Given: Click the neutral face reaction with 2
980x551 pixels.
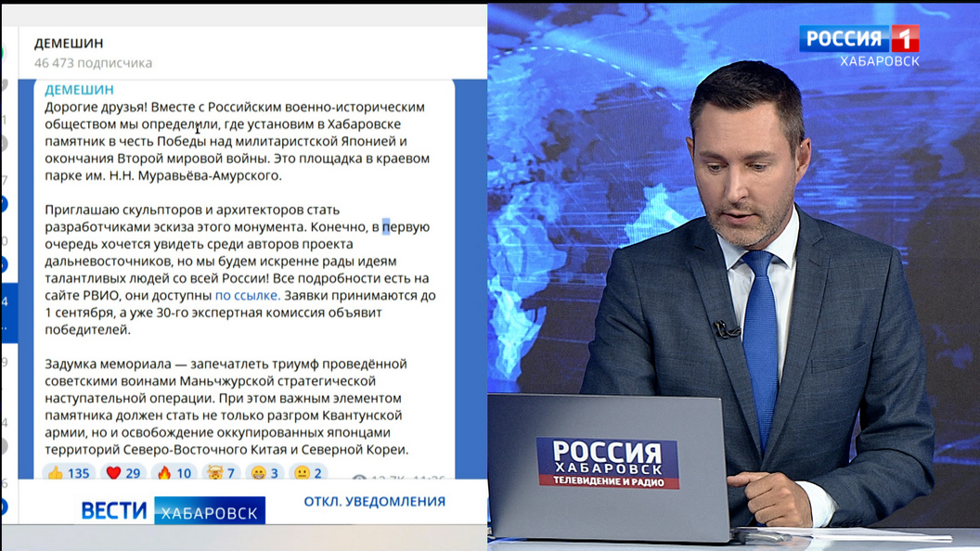Looking at the screenshot, I should coord(308,472).
